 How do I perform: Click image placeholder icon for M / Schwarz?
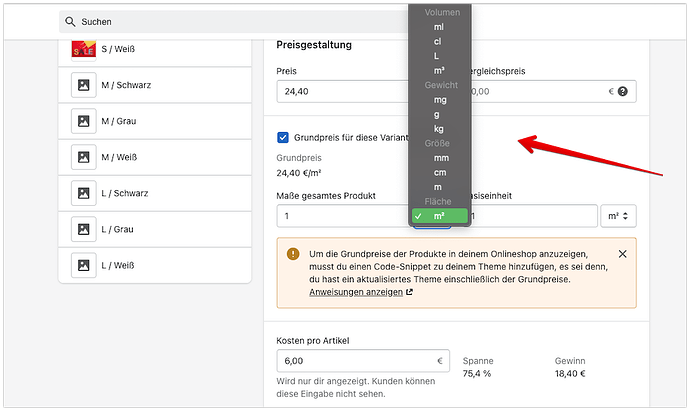[x=83, y=84]
